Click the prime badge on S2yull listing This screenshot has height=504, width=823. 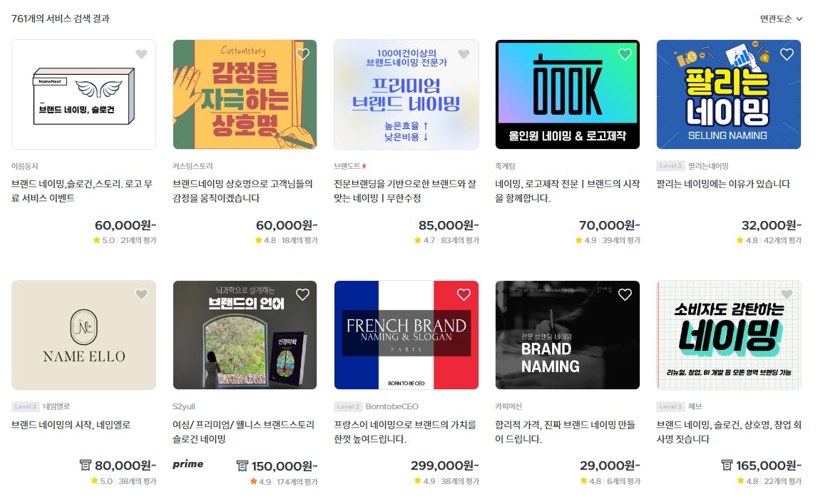point(188,464)
